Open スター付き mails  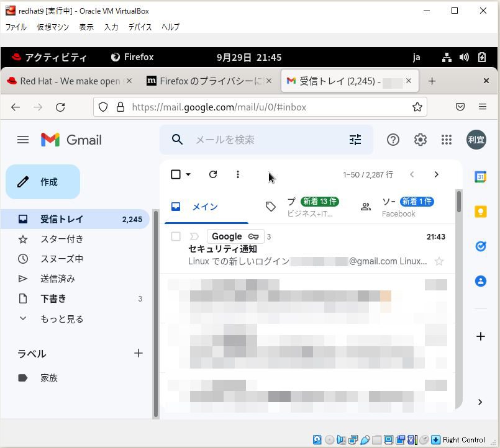click(75, 239)
